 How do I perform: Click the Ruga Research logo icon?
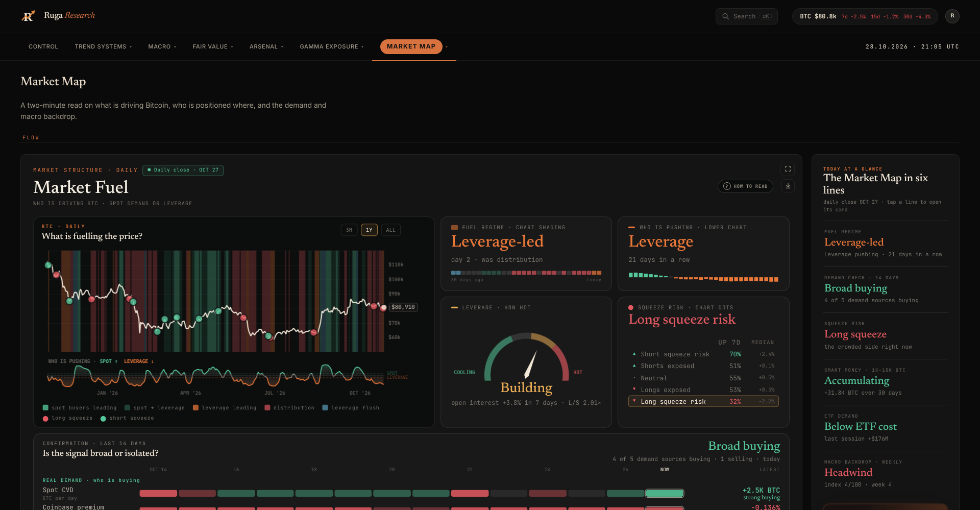(28, 16)
